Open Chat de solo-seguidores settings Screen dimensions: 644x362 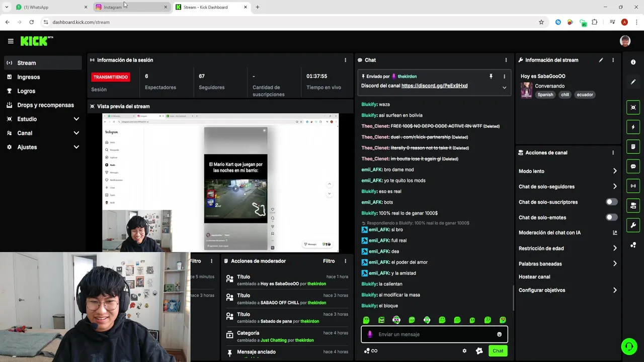click(x=568, y=187)
